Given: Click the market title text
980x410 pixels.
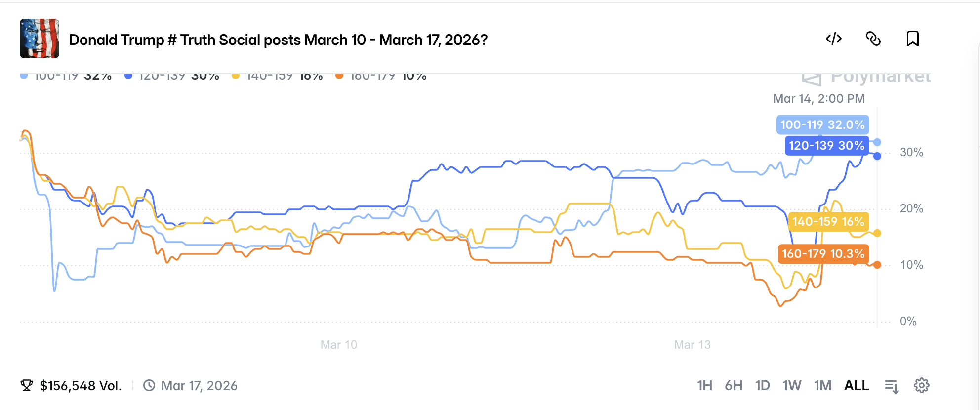Looking at the screenshot, I should 278,40.
